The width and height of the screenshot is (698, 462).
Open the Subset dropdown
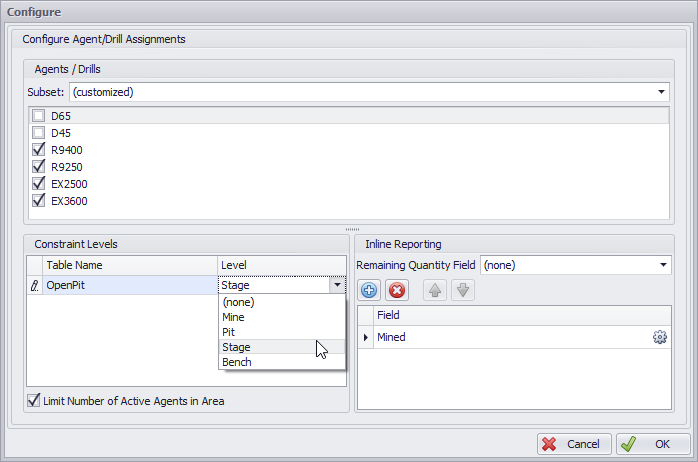click(x=661, y=92)
